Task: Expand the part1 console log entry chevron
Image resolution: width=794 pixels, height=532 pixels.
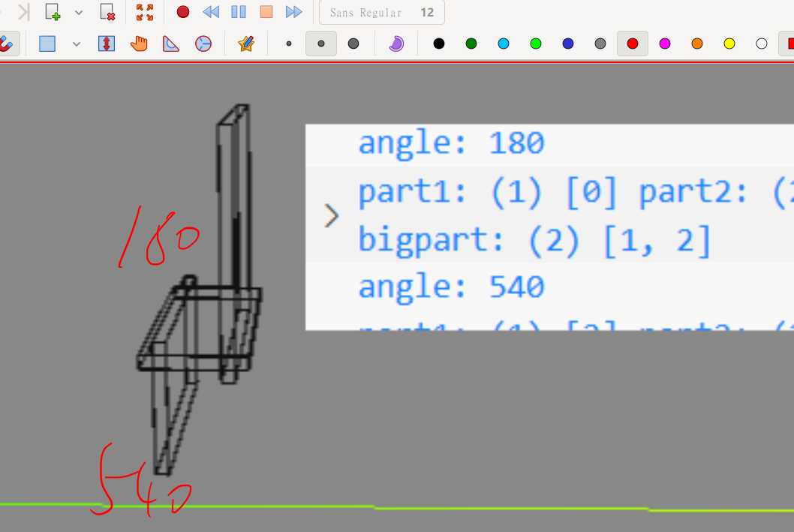Action: pos(331,215)
